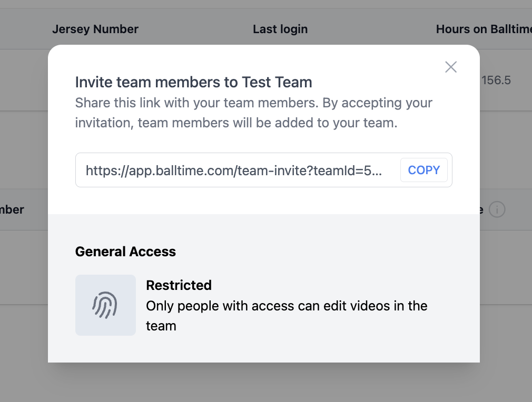Click the X icon to dismiss the invite dialog
Image resolution: width=532 pixels, height=402 pixels.
[x=451, y=67]
